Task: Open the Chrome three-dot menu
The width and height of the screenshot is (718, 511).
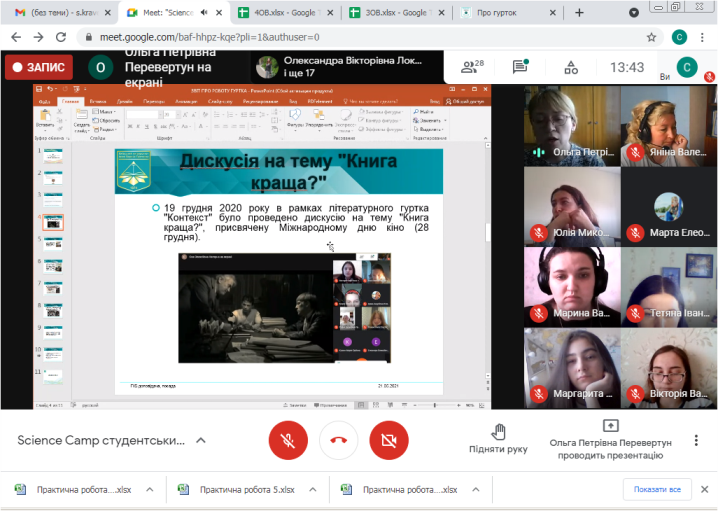Action: 703,37
